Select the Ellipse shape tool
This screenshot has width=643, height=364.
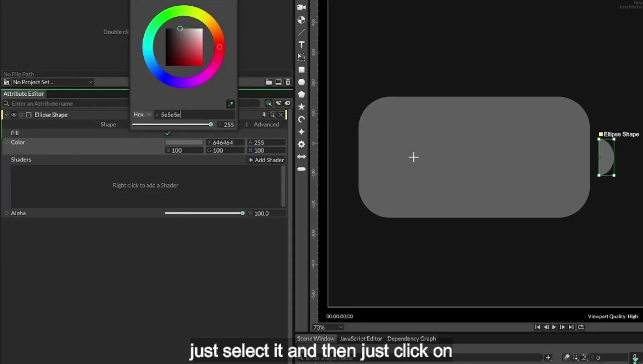(x=301, y=82)
